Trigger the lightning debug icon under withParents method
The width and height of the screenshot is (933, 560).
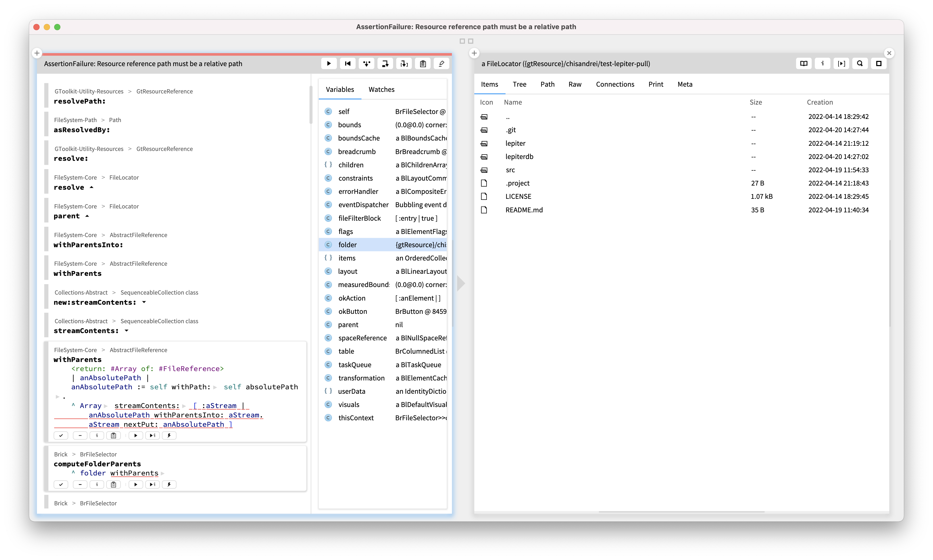click(x=169, y=435)
